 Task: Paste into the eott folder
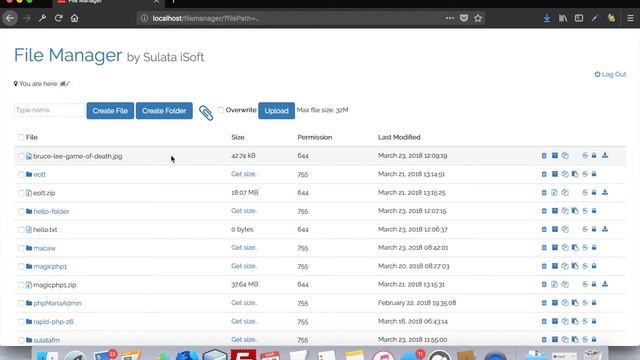[x=575, y=174]
